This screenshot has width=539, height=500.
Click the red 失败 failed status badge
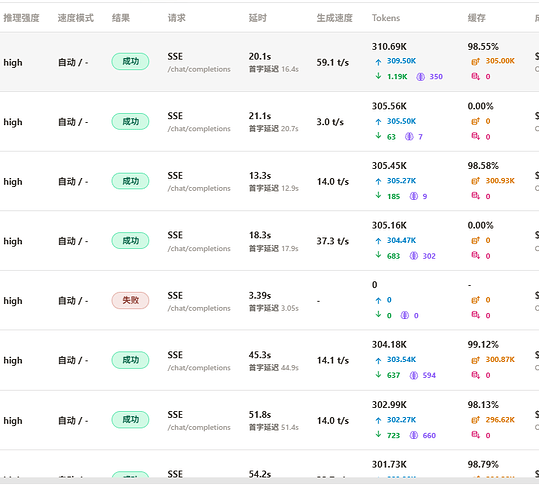[130, 300]
